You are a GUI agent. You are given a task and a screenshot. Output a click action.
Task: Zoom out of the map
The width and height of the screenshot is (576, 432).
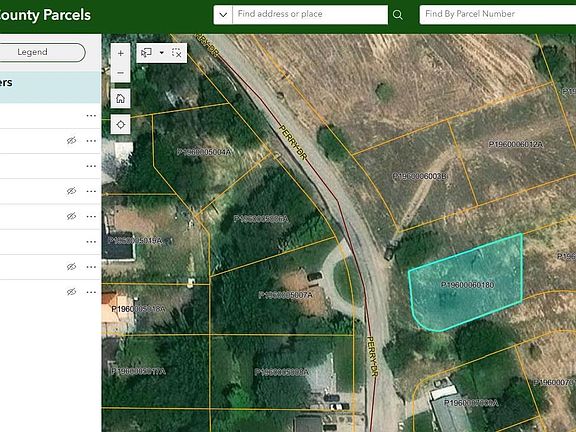[x=120, y=73]
